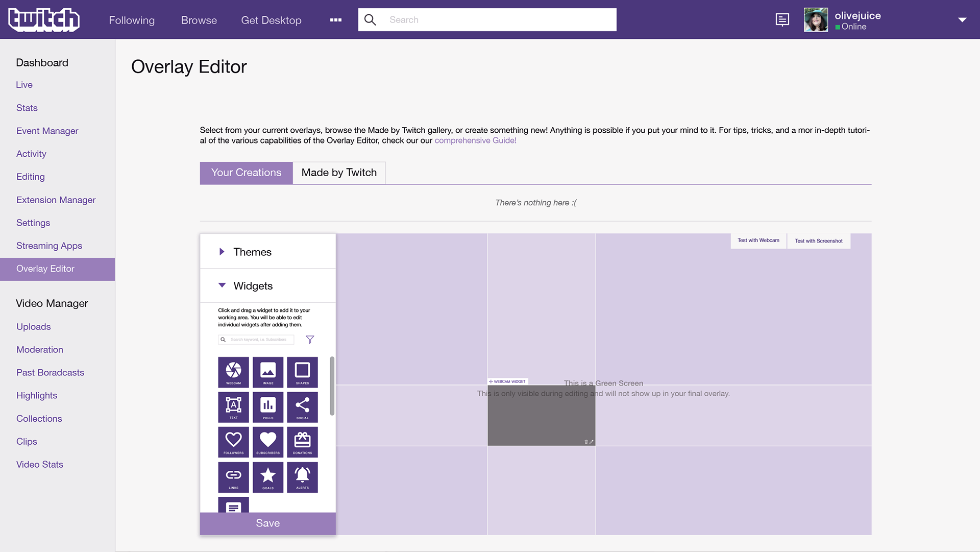Viewport: 980px width, 552px height.
Task: Click the Twitch logo
Action: pos(44,20)
